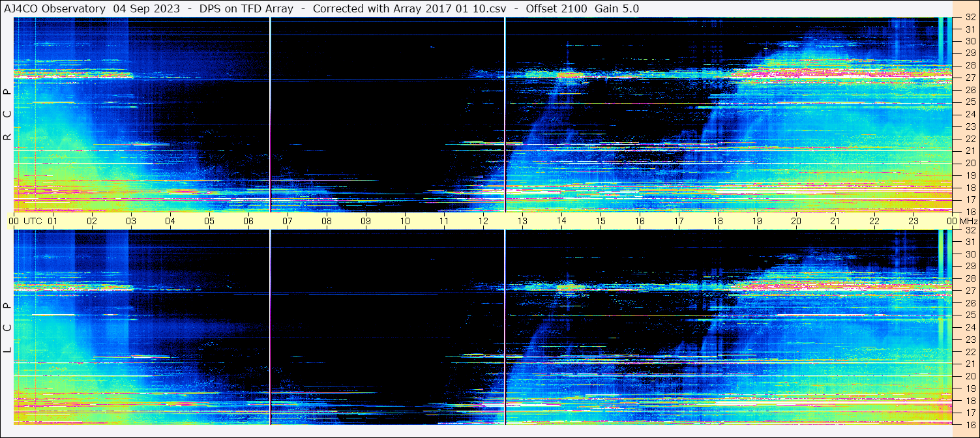Select the 24 MHz label of RCP panel
Viewport: 980px width, 438px height.
[x=970, y=114]
